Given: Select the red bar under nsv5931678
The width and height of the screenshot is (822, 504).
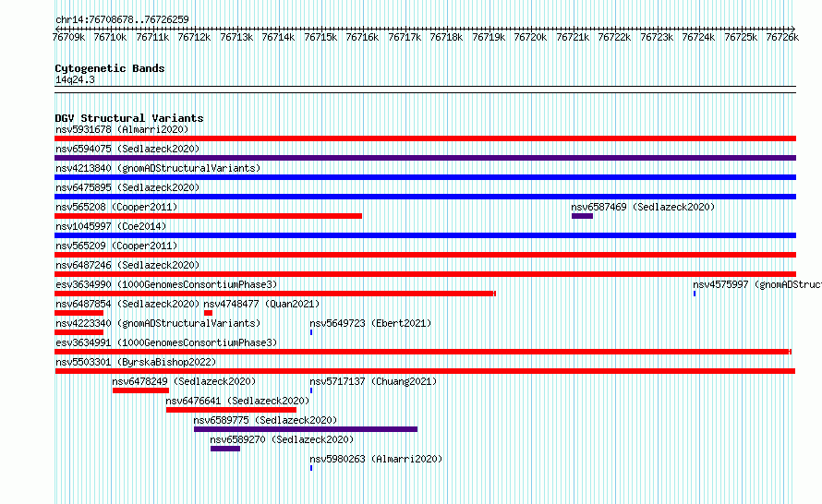Looking at the screenshot, I should (425, 138).
